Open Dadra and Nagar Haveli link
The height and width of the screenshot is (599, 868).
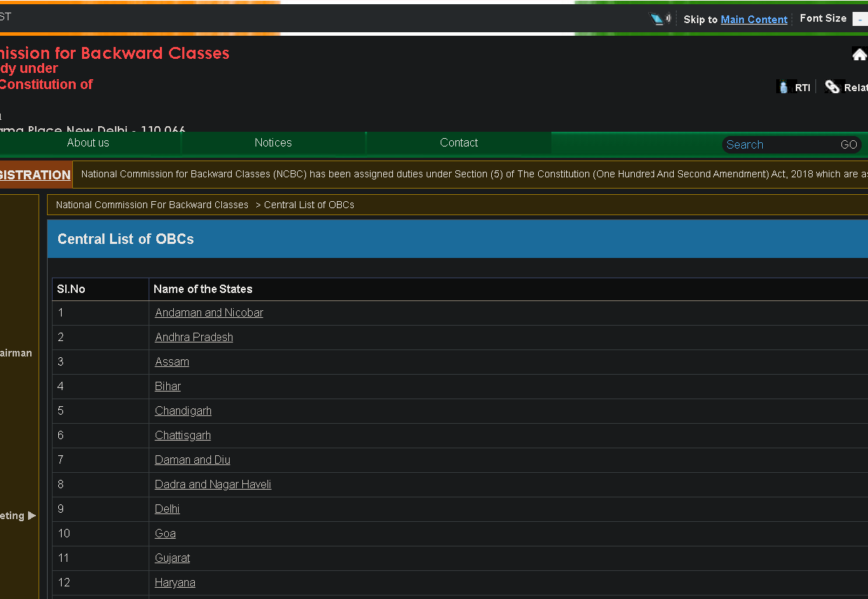click(213, 485)
